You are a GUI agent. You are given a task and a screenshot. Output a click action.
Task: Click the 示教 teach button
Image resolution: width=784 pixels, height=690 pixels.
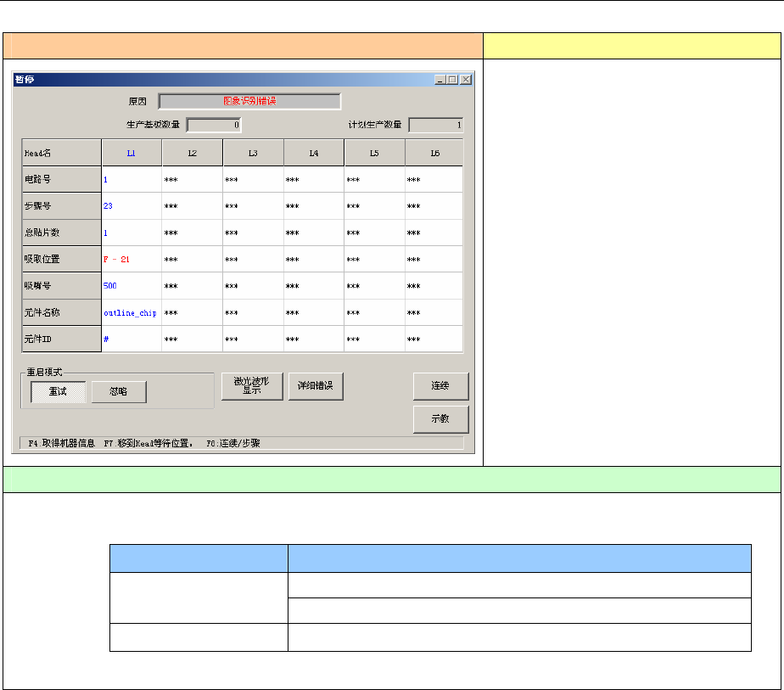pyautogui.click(x=440, y=419)
